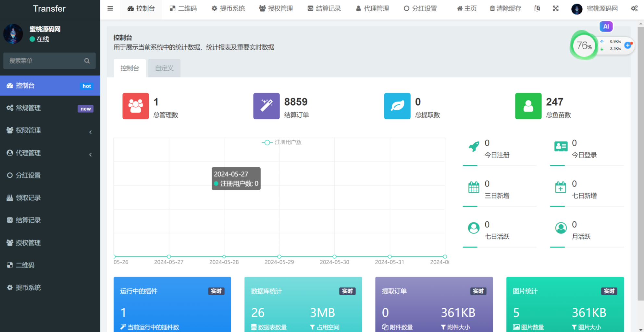Click the 76% memory usage circle

pyautogui.click(x=584, y=45)
